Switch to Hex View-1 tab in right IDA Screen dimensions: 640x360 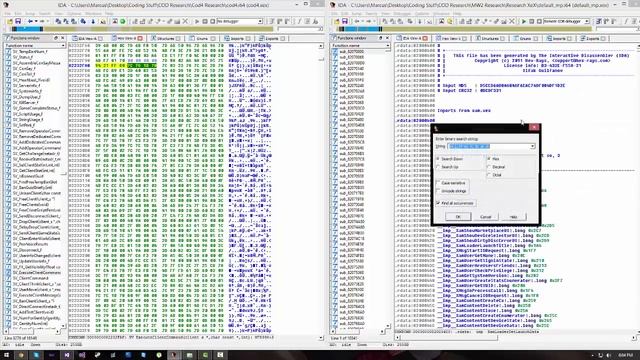click(x=451, y=38)
